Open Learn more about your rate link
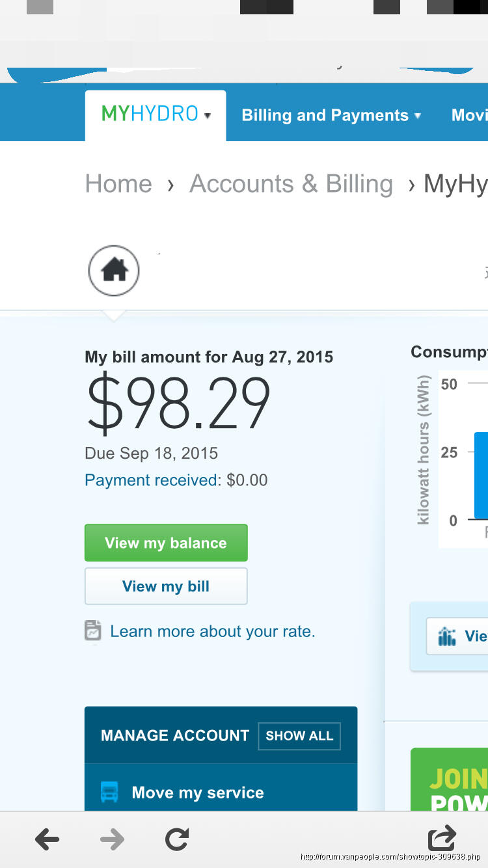Screen dimensions: 488x868 pos(212,631)
